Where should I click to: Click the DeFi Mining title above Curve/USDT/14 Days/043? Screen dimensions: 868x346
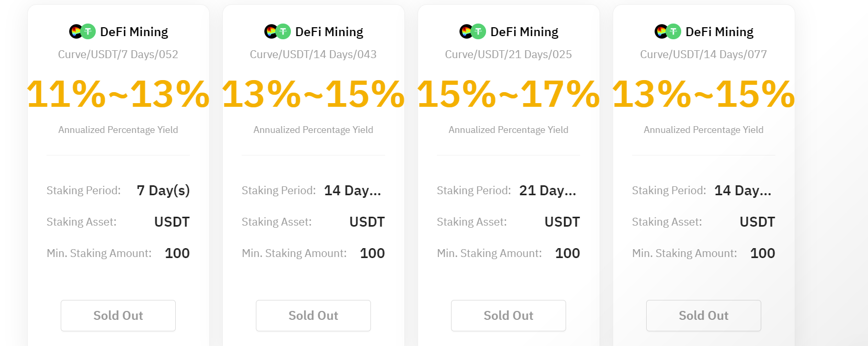point(329,32)
